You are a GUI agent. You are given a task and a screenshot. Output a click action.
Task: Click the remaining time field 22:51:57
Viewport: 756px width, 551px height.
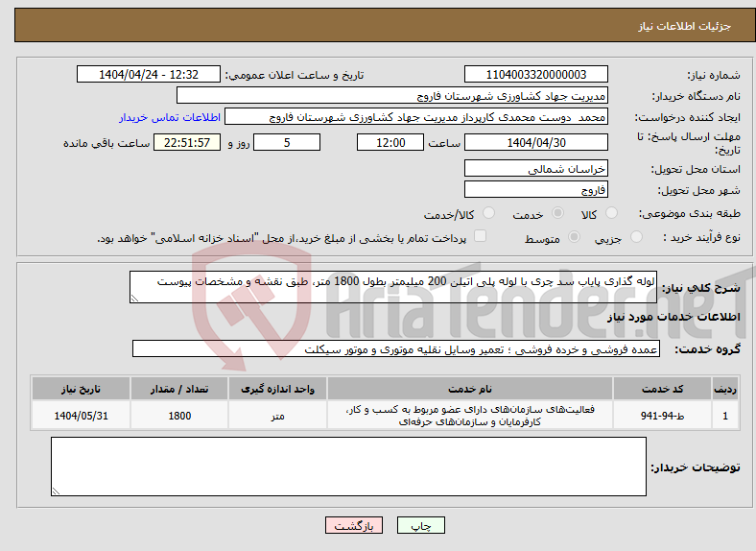[x=187, y=142]
